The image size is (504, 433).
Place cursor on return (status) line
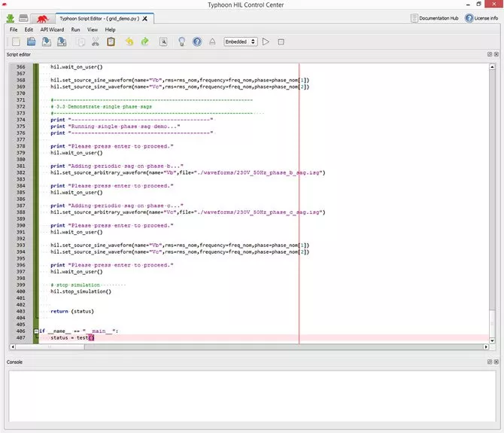pyautogui.click(x=72, y=312)
